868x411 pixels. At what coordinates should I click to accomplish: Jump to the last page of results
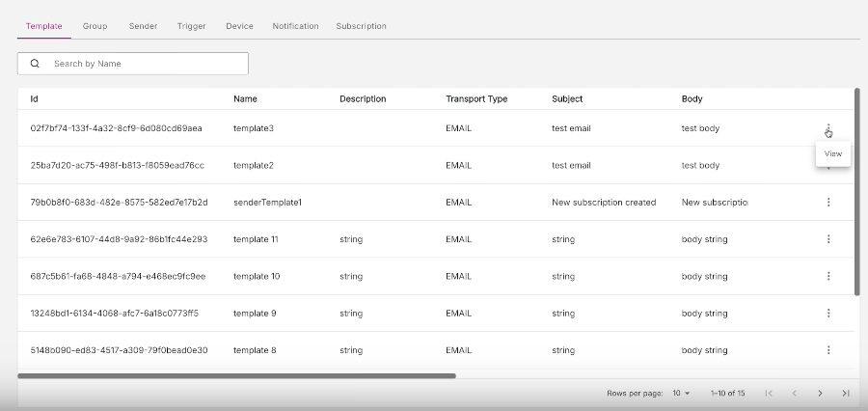click(x=846, y=394)
